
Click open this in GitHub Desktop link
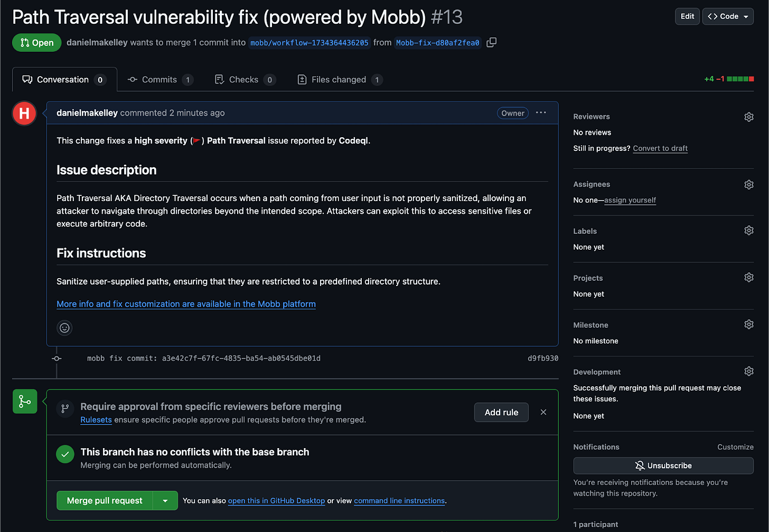(276, 501)
